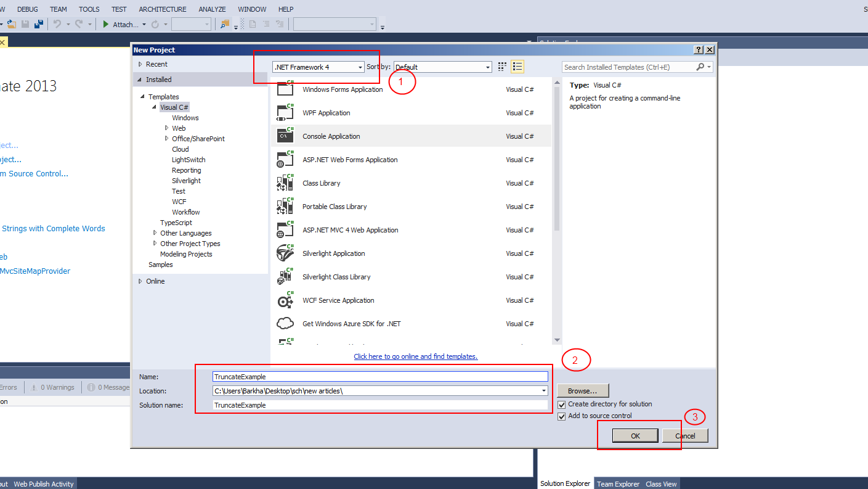Switch to the Class View tab
The width and height of the screenshot is (868, 489).
click(x=661, y=484)
